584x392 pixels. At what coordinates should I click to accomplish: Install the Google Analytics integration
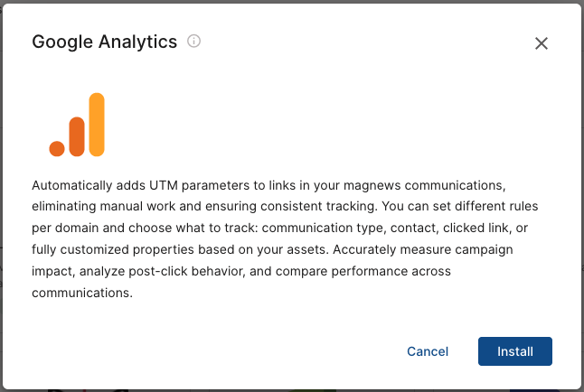[x=515, y=351]
